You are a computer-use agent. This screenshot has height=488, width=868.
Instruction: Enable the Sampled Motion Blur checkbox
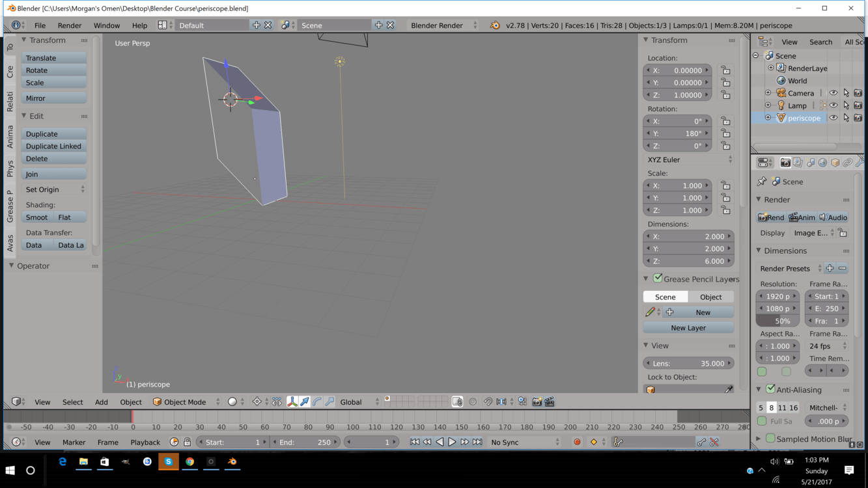(770, 439)
